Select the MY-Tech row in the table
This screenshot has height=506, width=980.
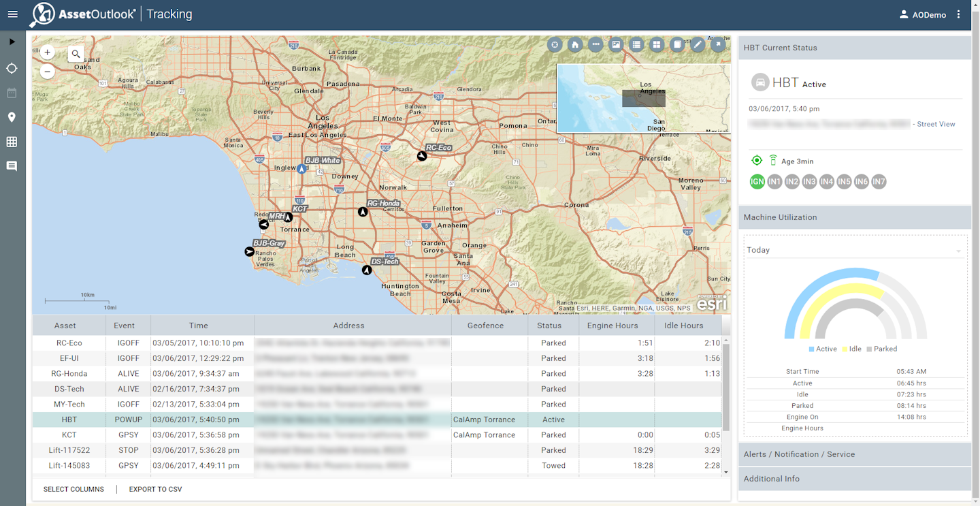tap(377, 405)
